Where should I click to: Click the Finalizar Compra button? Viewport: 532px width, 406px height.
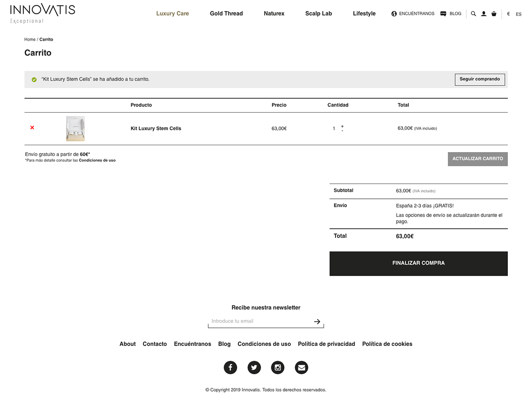(x=418, y=263)
